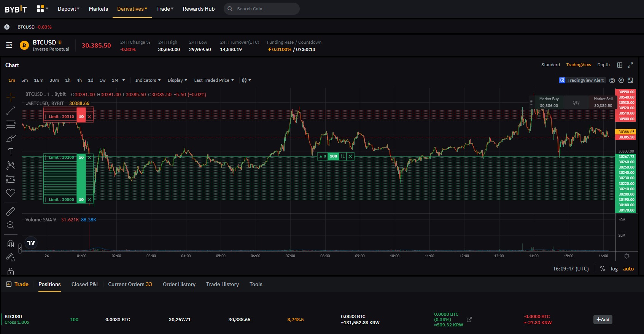Toggle stay in drawing mode pencil-lock
644x334 pixels.
click(x=11, y=258)
